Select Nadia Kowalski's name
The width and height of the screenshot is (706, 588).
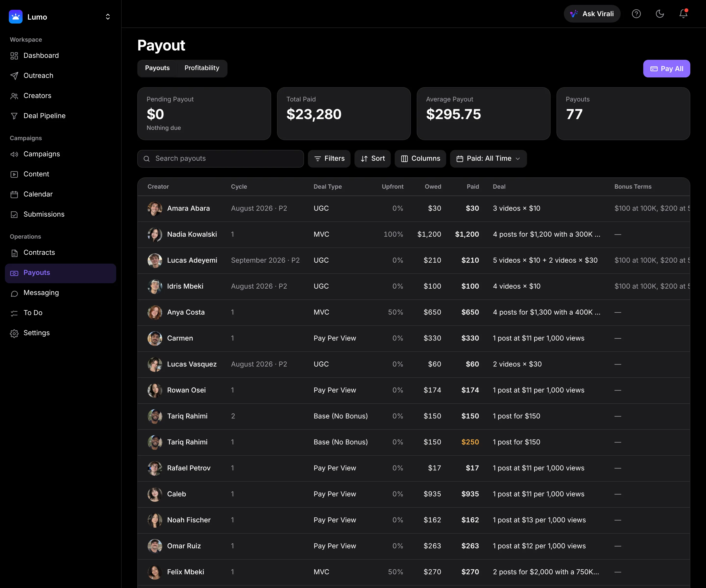[192, 234]
